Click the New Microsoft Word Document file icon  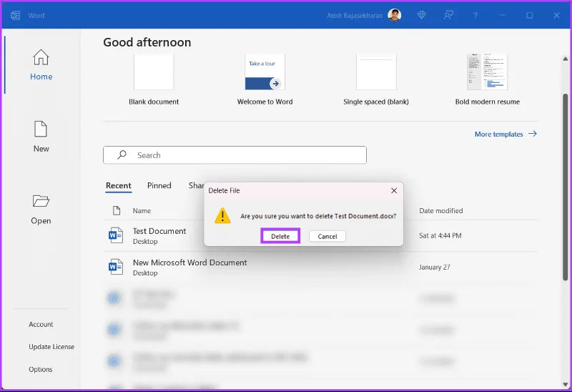coord(116,267)
